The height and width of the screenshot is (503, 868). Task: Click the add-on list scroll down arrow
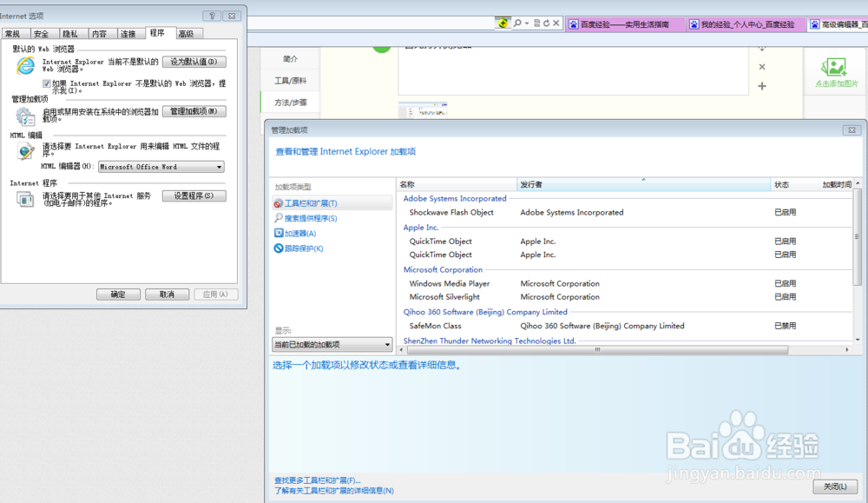point(858,340)
